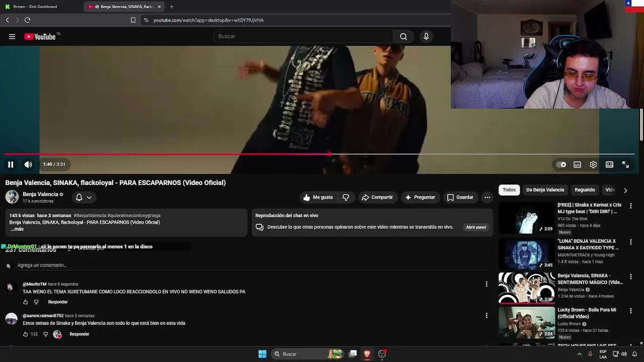The height and width of the screenshot is (362, 644).
Task: Share the video via Compartir
Action: coord(377,197)
